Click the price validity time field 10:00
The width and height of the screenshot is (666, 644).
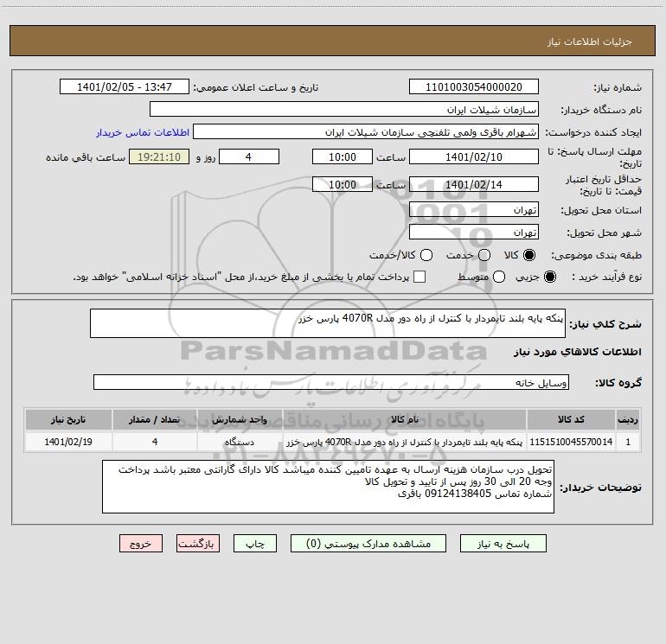point(343,185)
